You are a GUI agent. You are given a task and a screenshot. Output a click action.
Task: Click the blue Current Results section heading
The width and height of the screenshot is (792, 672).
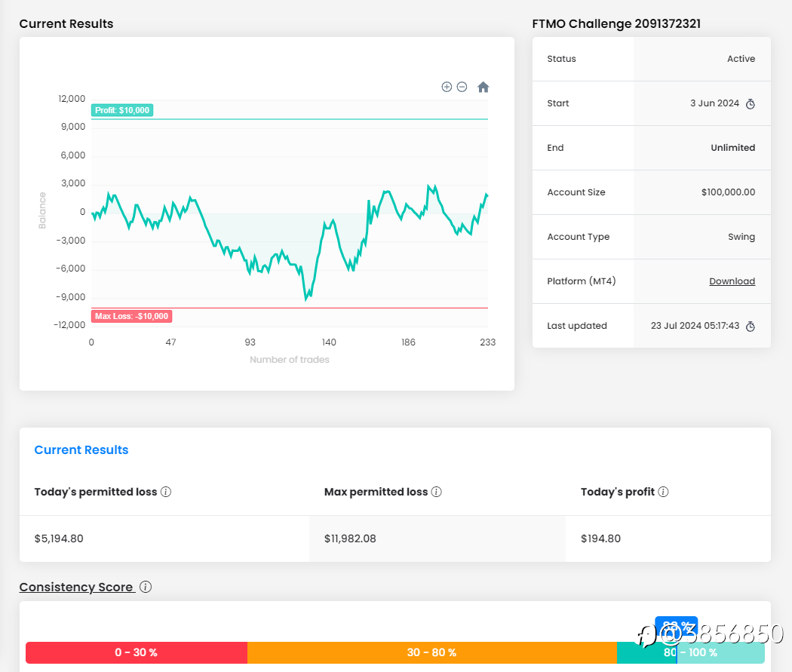coord(81,450)
